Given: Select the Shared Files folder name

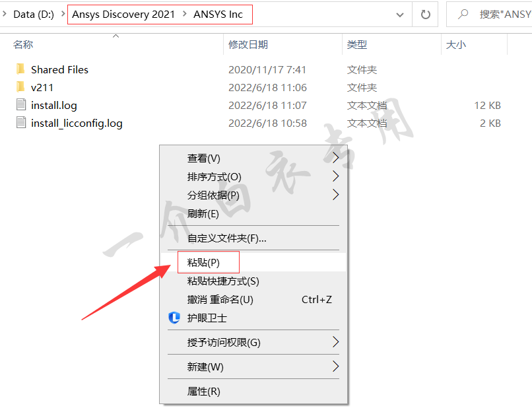Looking at the screenshot, I should point(59,69).
